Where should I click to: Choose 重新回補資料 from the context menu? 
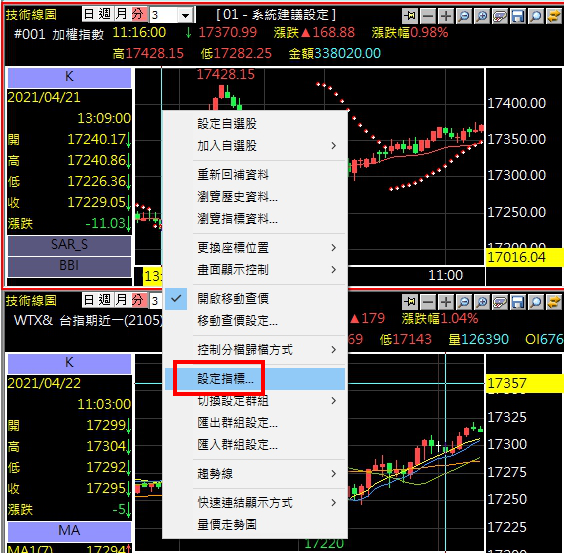tap(255, 175)
